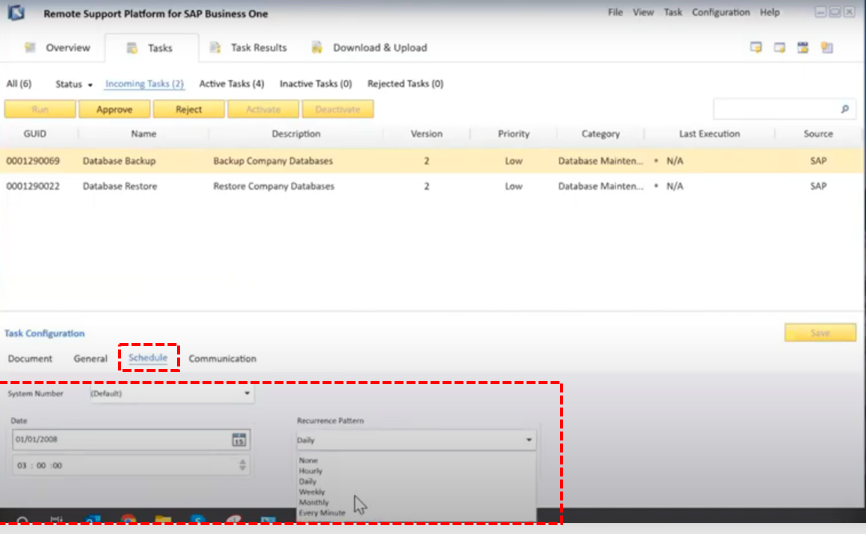Screen dimensions: 866x534
Task: Open the Configuration menu
Action: click(721, 12)
